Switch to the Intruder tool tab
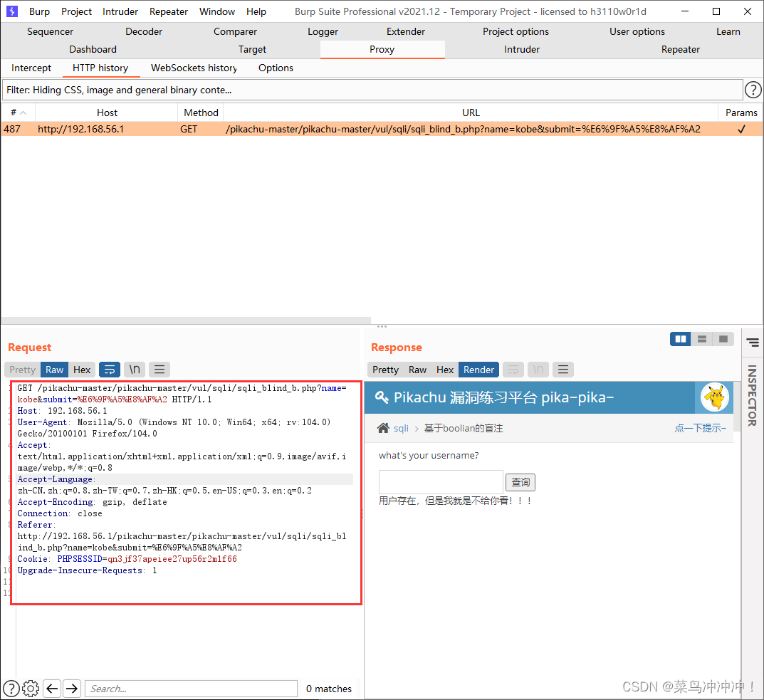This screenshot has width=764, height=700. 522,49
